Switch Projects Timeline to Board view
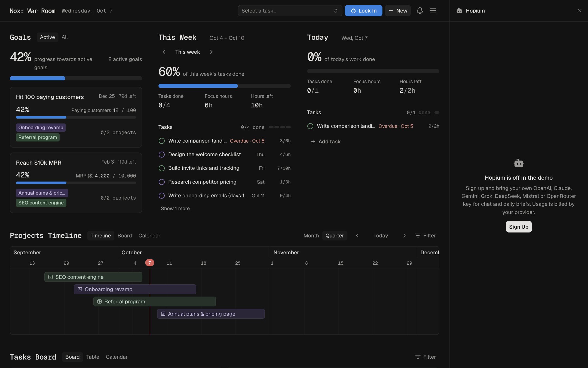The height and width of the screenshot is (368, 588). click(x=125, y=236)
